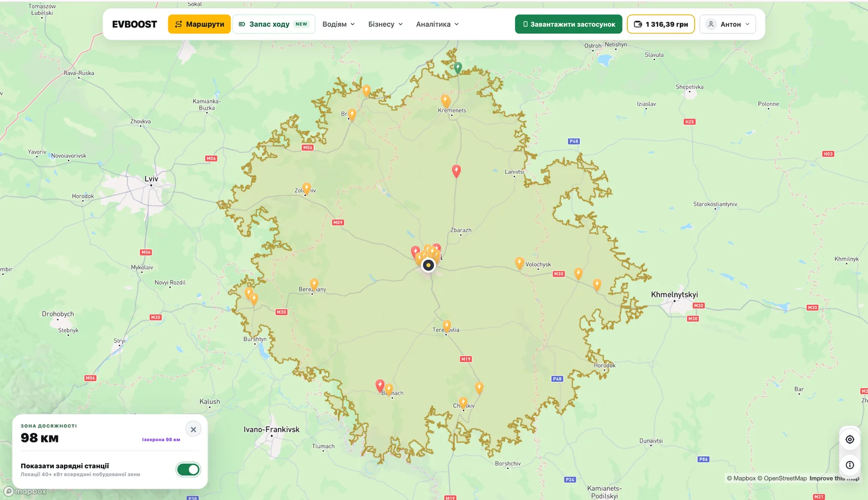868x500 pixels.
Task: Click the Zbarazh town label
Action: pyautogui.click(x=461, y=230)
